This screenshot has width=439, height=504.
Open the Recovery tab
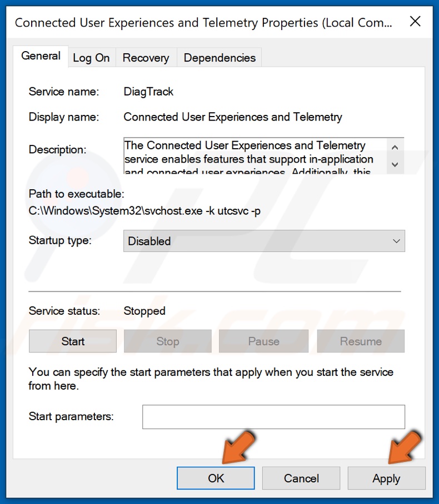[145, 57]
